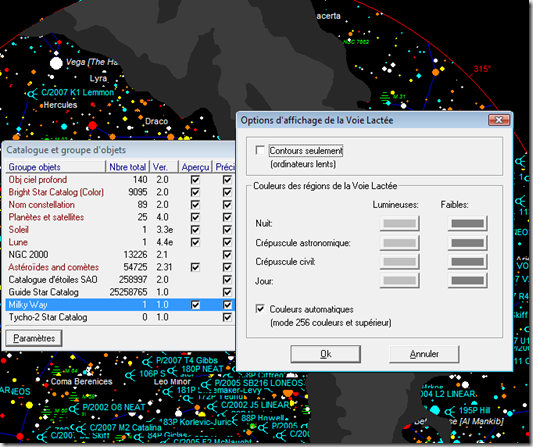Pick the Jour Faibles color swatch
The width and height of the screenshot is (533, 447).
[467, 281]
